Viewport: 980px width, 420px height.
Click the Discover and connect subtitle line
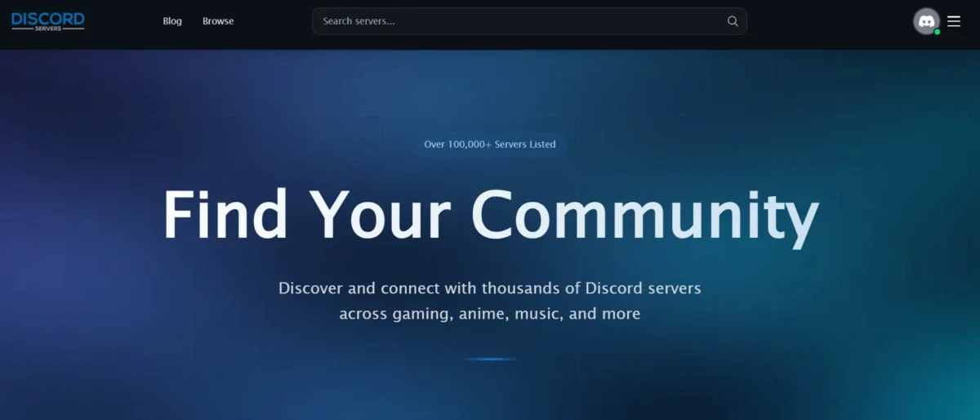pyautogui.click(x=490, y=288)
